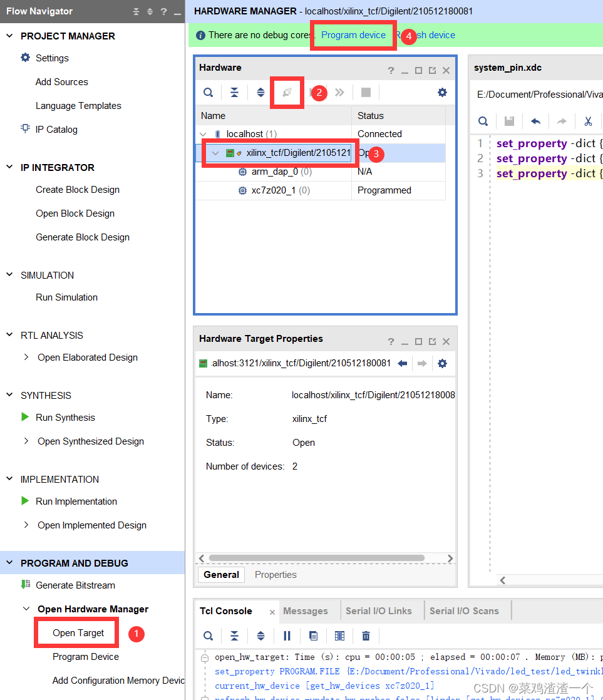Open Hardware panel settings gear
603x700 pixels.
[x=442, y=93]
